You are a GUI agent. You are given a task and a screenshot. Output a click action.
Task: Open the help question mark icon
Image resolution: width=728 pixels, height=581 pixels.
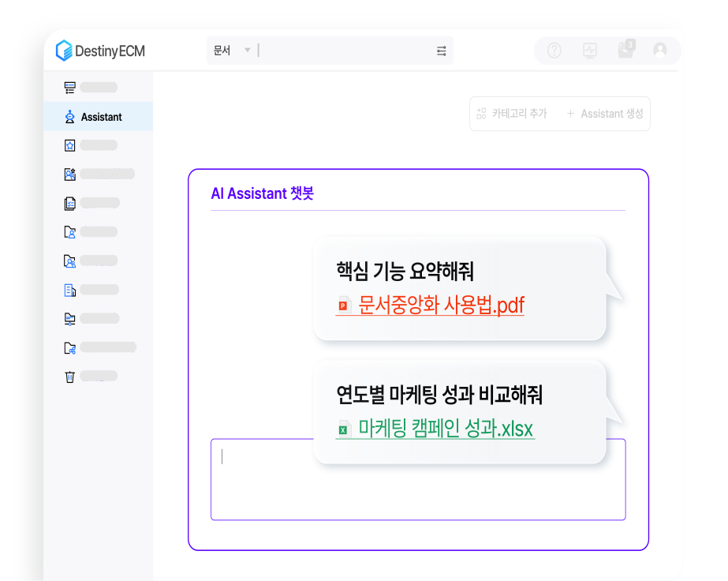click(x=554, y=51)
